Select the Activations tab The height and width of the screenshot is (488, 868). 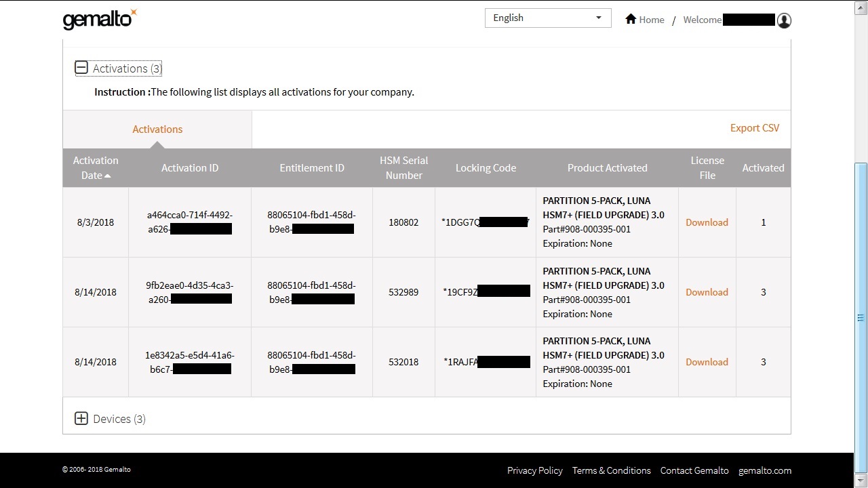click(157, 129)
